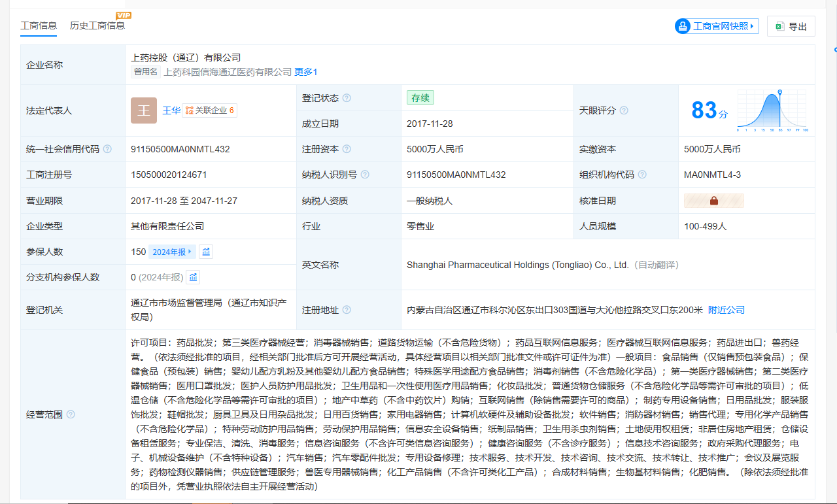Click the 天眼评分 distribution chart
The image size is (837, 504).
(x=772, y=110)
